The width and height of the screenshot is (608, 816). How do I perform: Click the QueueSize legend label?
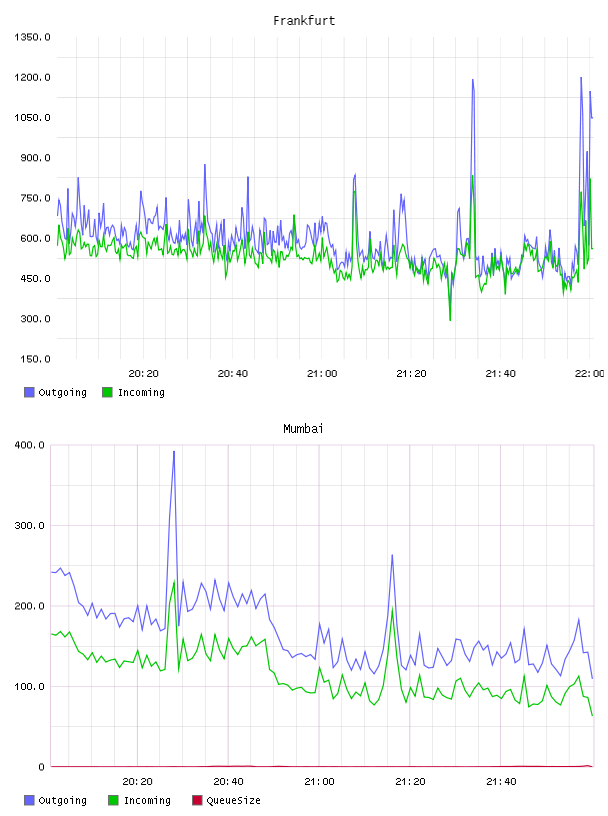click(x=233, y=801)
